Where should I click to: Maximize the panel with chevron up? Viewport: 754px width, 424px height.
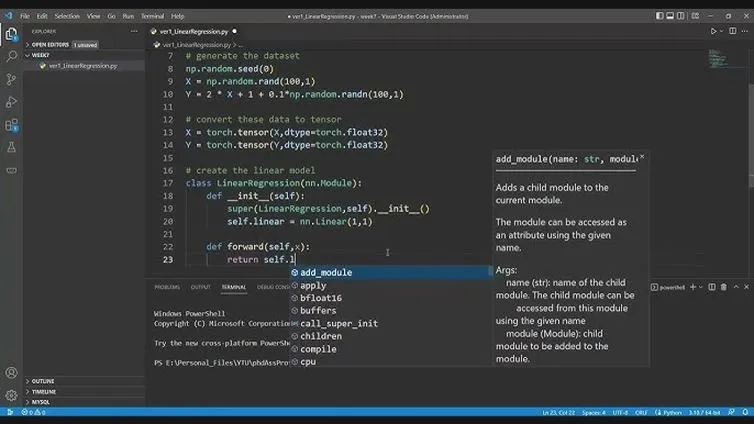pos(736,287)
